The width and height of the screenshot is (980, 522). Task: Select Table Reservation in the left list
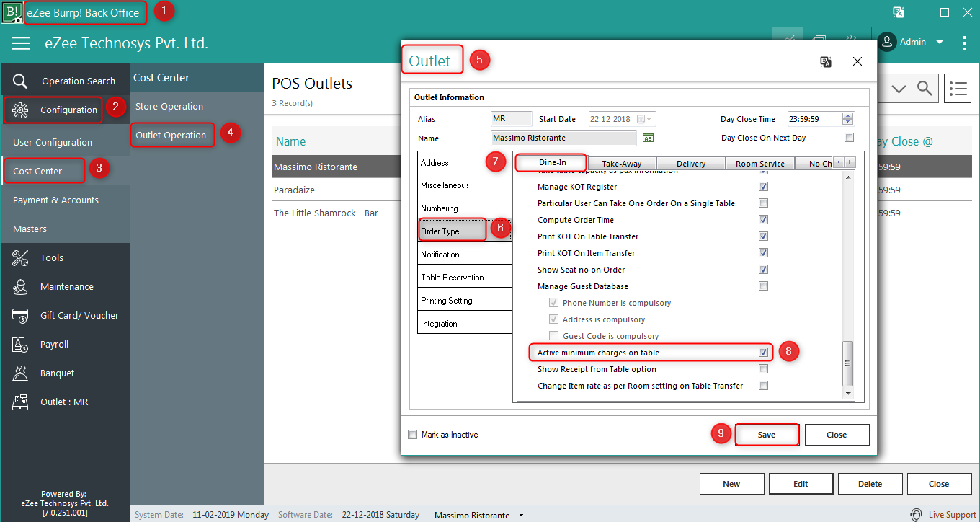click(465, 278)
